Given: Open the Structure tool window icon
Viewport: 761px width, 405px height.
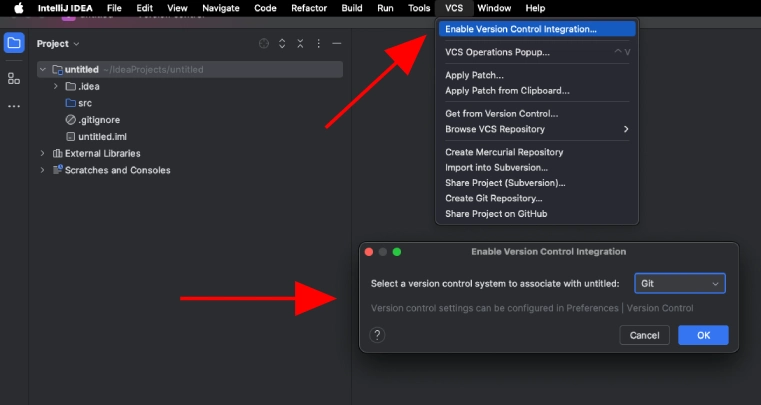Looking at the screenshot, I should (x=14, y=78).
